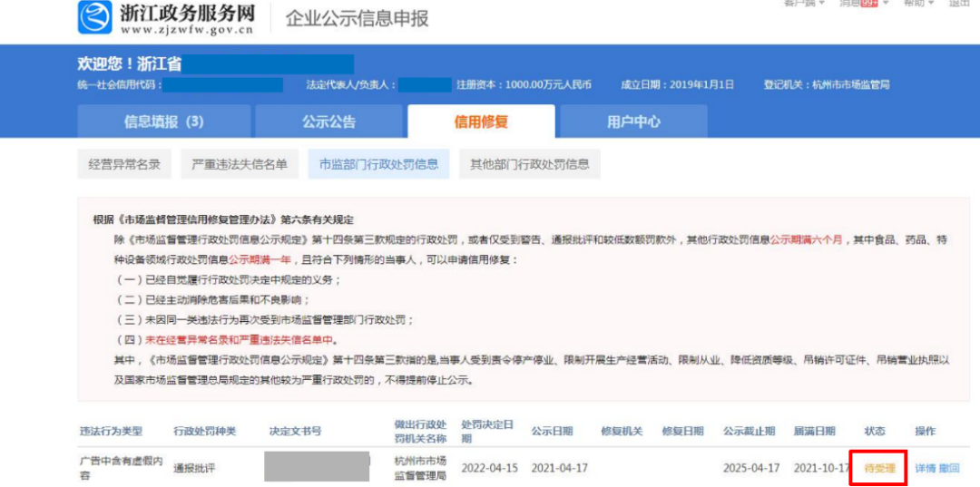This screenshot has width=980, height=487.
Task: Click the 企业公示信息申报 page title
Action: point(358,18)
